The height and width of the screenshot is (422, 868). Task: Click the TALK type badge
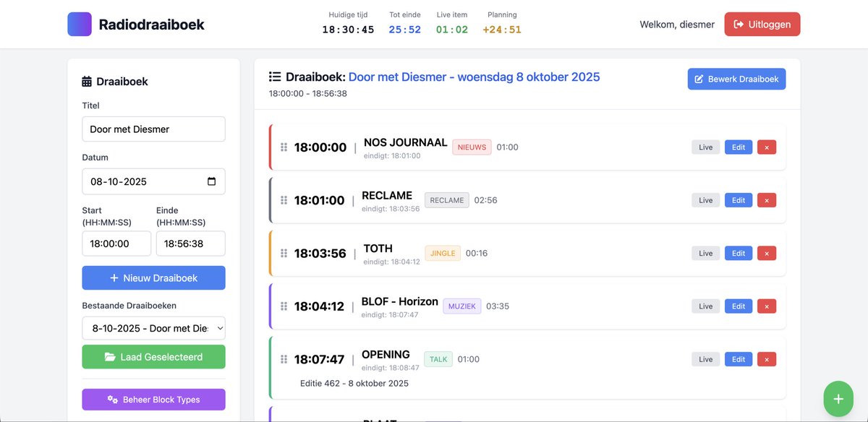438,359
